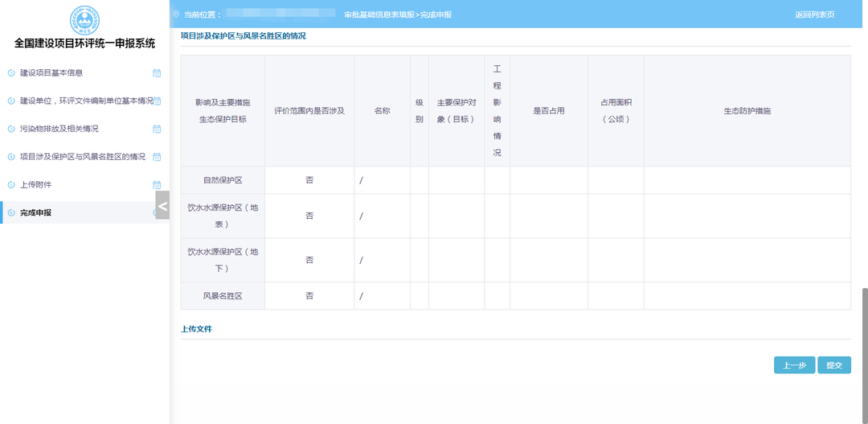Click 主要保护对象（目标） column header
Screen dimensions: 868x424
point(457,111)
